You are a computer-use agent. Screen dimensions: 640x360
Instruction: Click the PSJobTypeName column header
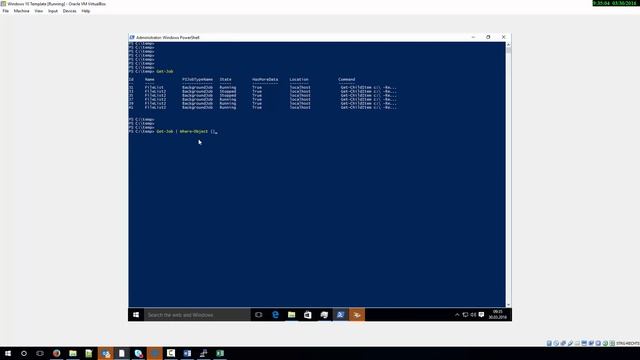click(x=198, y=80)
